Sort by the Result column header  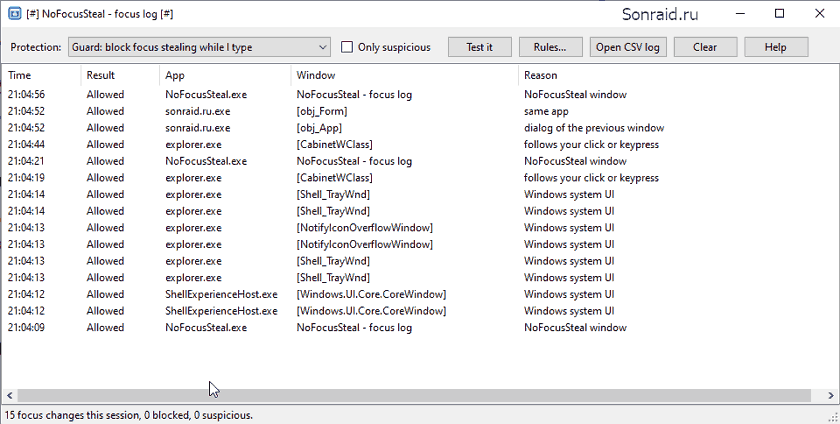(120, 75)
